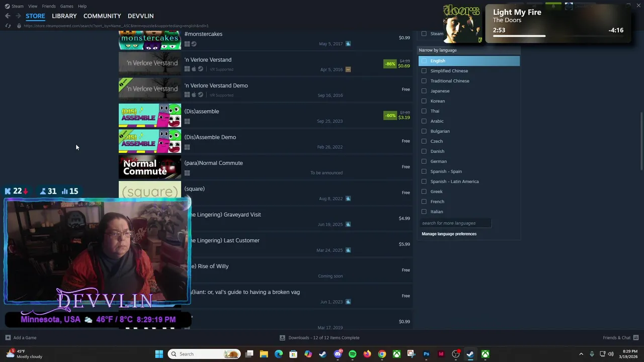This screenshot has width=644, height=362.
Task: Enable the Japanese language filter
Action: 424,91
